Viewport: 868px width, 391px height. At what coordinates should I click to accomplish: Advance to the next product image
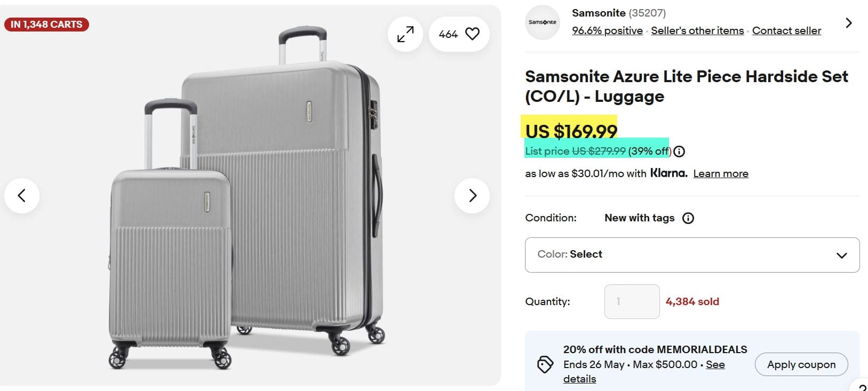472,196
